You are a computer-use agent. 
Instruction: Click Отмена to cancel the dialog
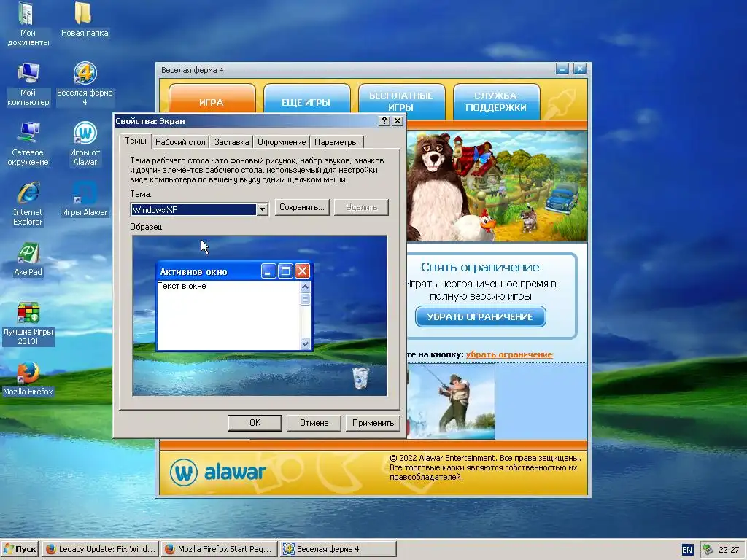pyautogui.click(x=314, y=423)
